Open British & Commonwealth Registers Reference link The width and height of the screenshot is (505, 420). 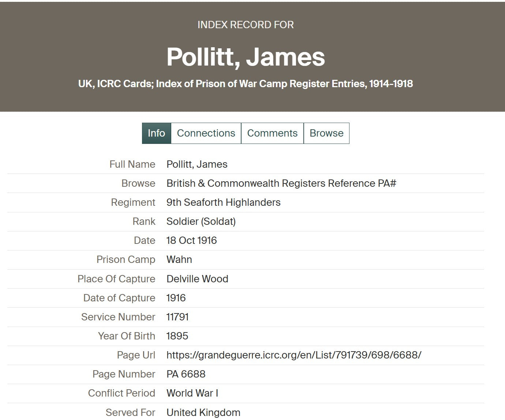pyautogui.click(x=281, y=183)
